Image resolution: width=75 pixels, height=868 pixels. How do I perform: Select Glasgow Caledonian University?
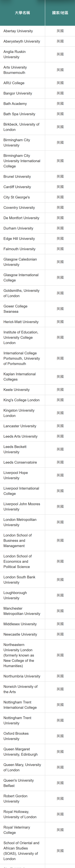click(x=20, y=262)
